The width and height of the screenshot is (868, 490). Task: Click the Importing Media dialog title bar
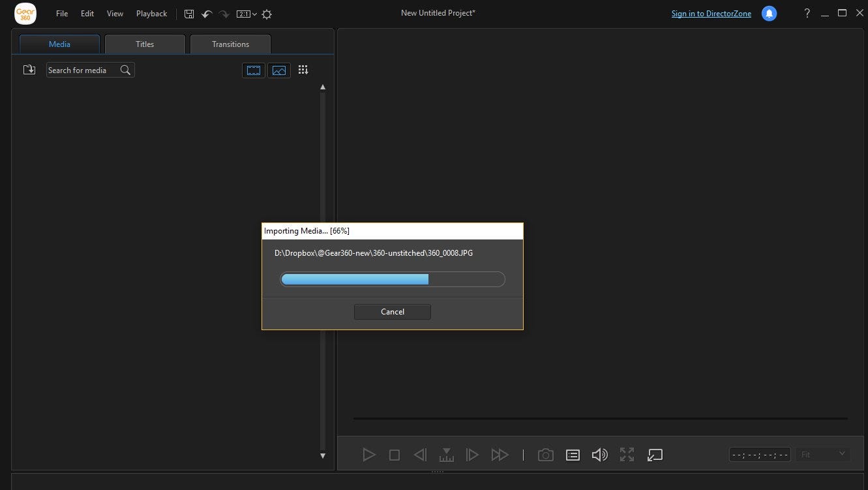coord(393,231)
